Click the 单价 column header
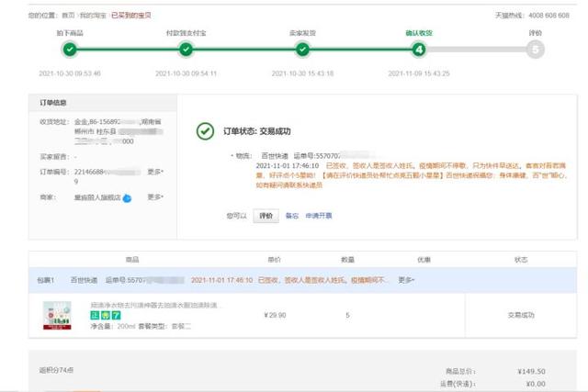This screenshot has width=588, height=392. coord(274,259)
